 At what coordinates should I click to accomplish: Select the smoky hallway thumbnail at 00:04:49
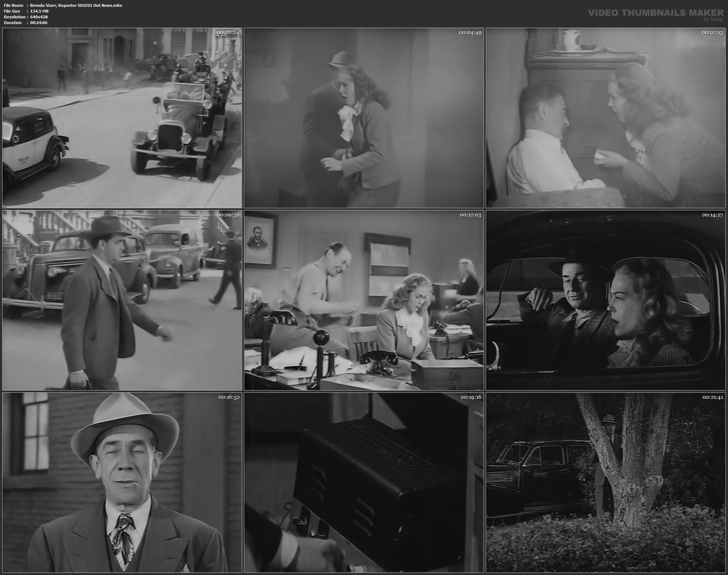point(364,118)
